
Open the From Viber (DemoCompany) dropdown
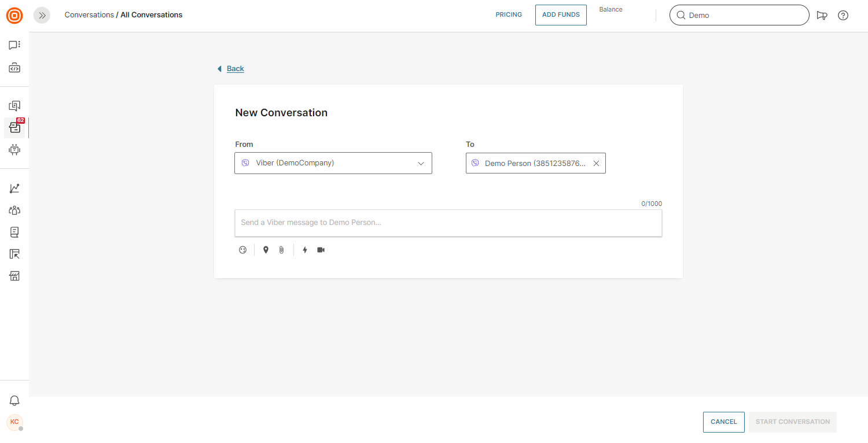[x=333, y=163]
